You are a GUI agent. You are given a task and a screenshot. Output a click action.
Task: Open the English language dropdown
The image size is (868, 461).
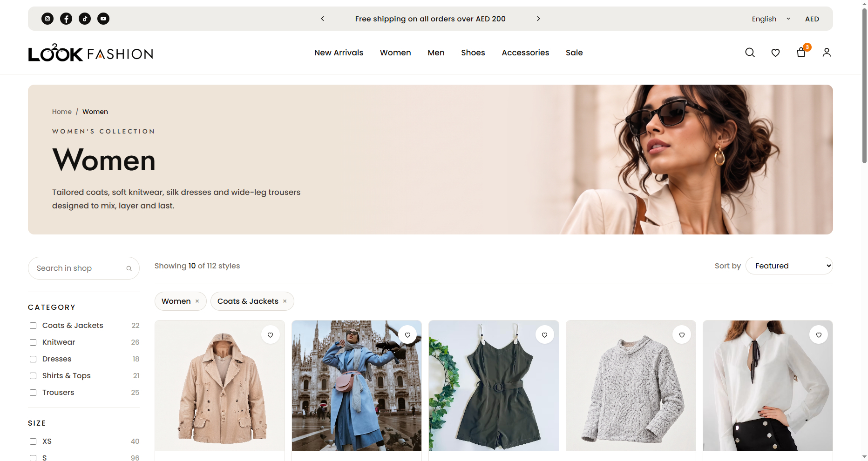[x=771, y=19]
